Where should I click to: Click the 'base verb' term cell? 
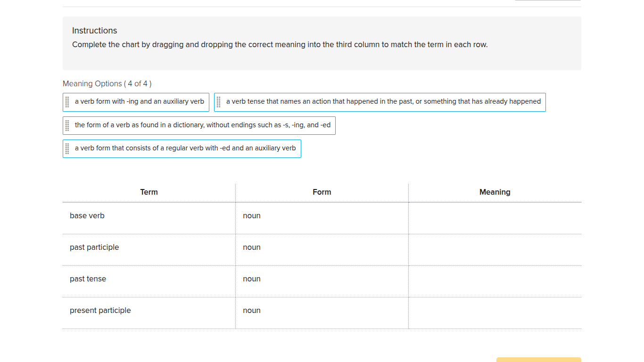[87, 215]
